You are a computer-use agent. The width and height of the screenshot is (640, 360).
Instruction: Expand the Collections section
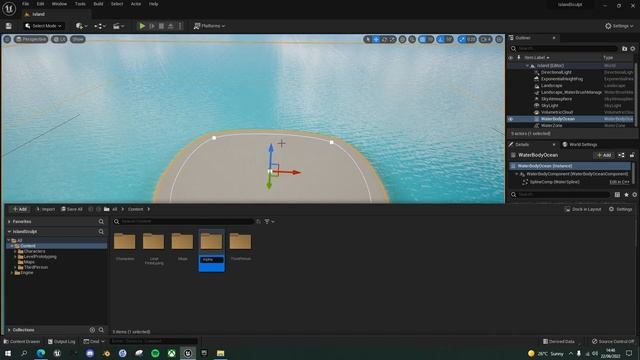pyautogui.click(x=9, y=330)
